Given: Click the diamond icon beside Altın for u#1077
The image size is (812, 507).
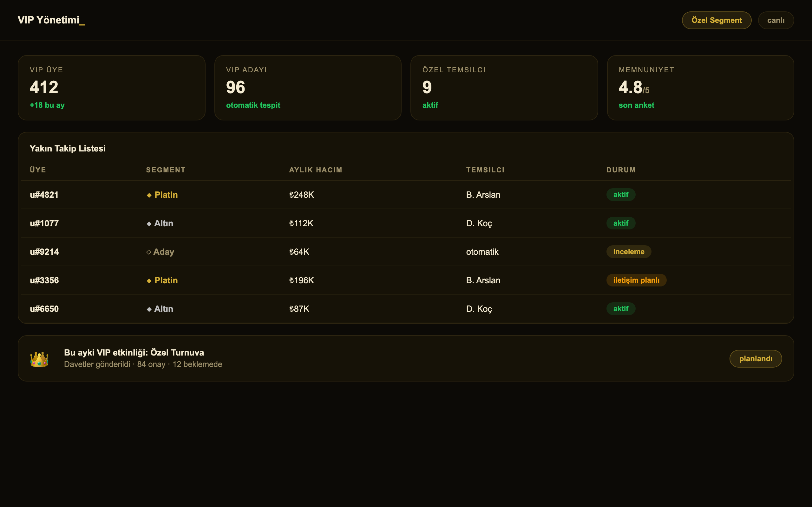Looking at the screenshot, I should point(149,224).
